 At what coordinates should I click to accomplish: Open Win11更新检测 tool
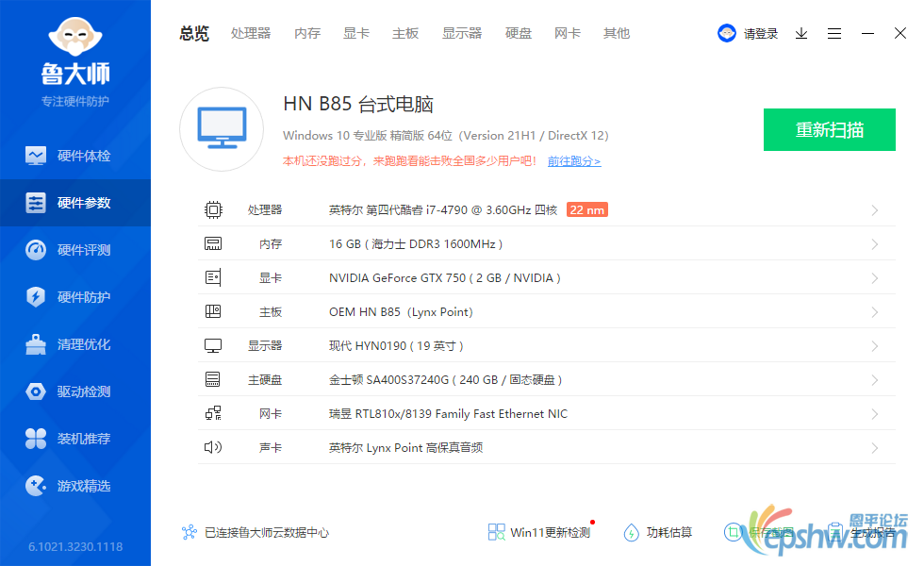[539, 532]
